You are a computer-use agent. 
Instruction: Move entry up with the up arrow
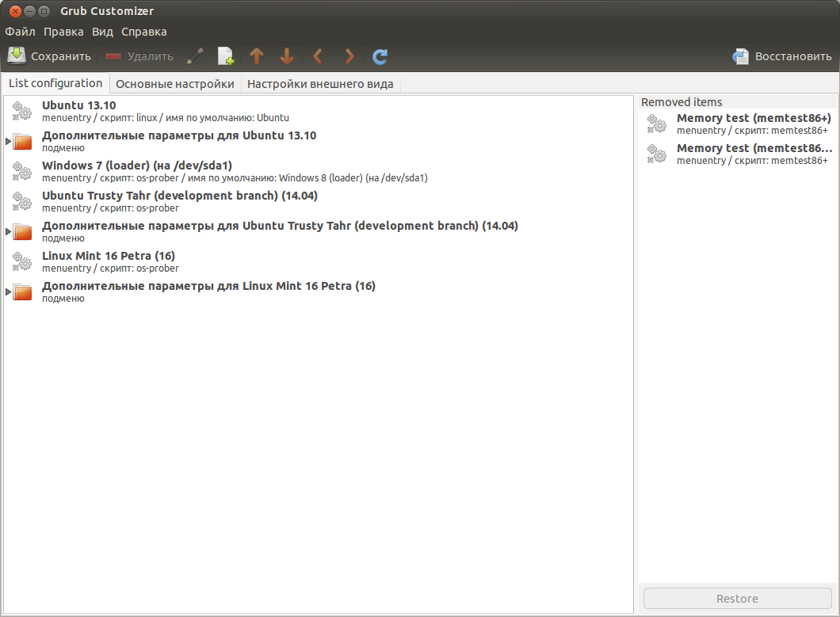point(257,55)
